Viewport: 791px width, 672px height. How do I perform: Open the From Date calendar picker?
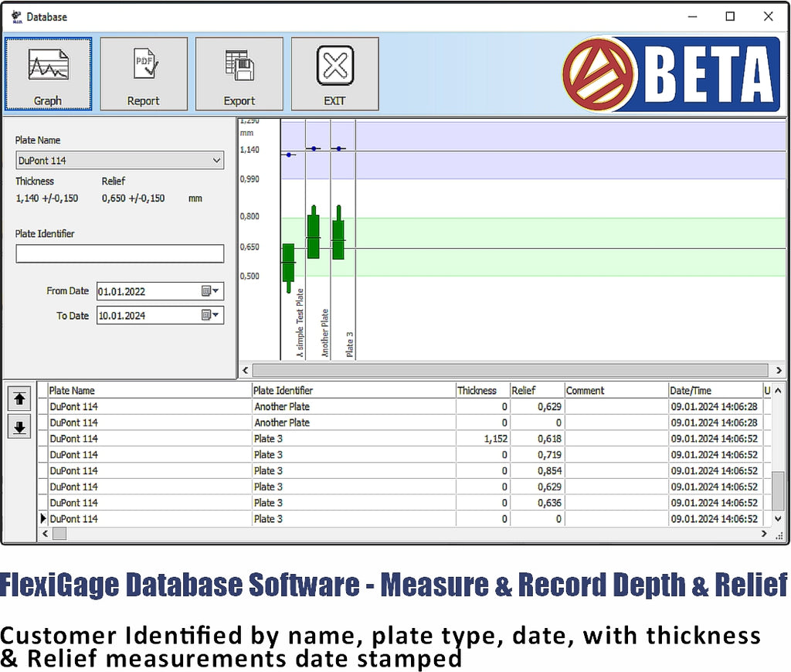211,291
